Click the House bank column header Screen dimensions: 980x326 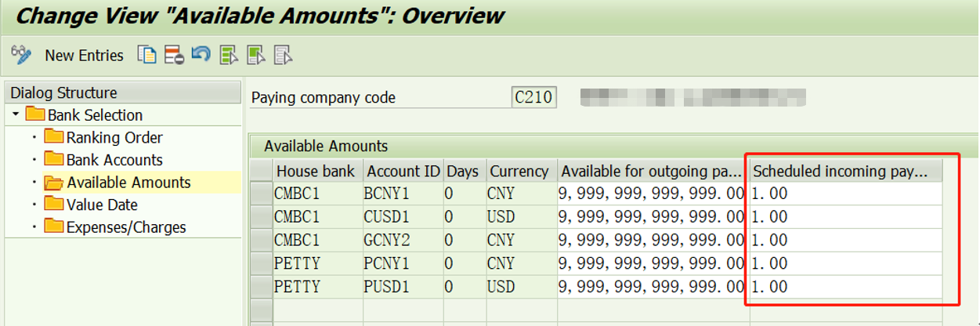315,171
